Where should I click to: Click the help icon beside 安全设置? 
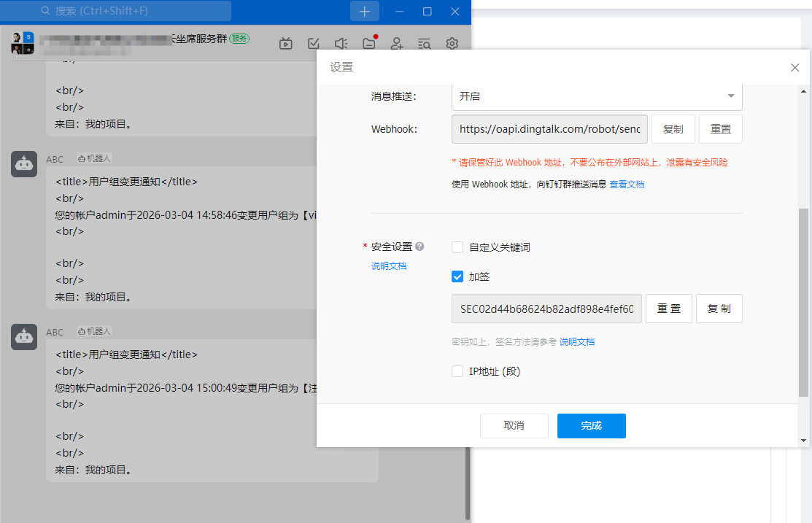pyautogui.click(x=419, y=247)
